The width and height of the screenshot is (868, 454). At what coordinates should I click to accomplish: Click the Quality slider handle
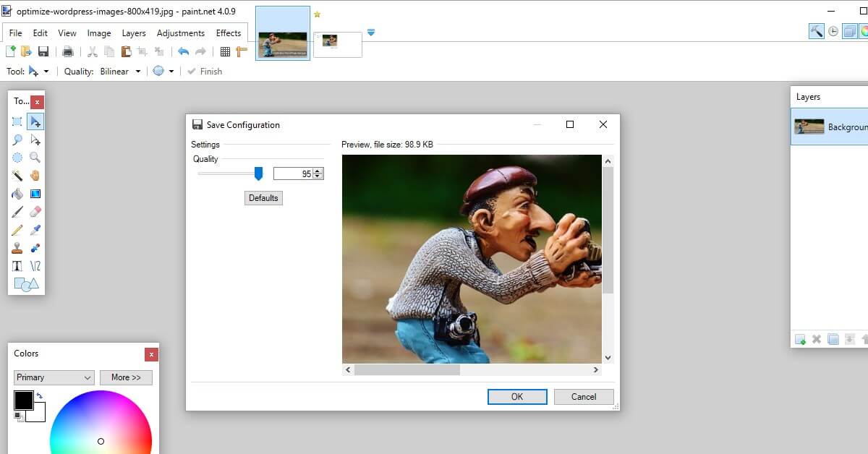258,174
